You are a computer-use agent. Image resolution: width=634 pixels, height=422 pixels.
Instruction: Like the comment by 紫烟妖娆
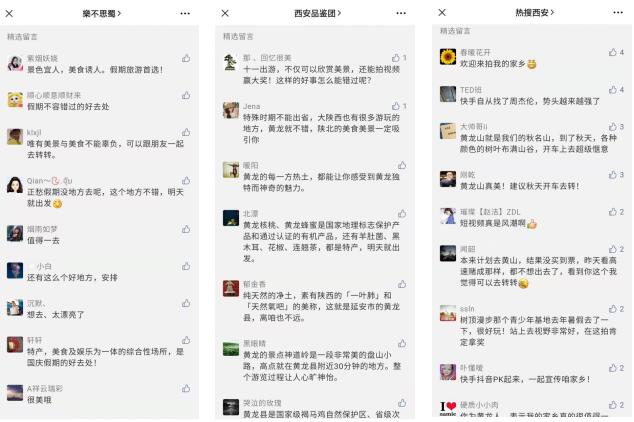tap(186, 58)
